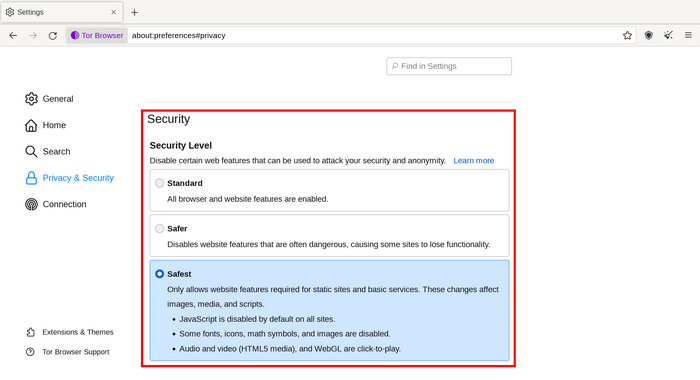Open the General settings category
Viewport: 700px width, 380px height.
(x=49, y=99)
